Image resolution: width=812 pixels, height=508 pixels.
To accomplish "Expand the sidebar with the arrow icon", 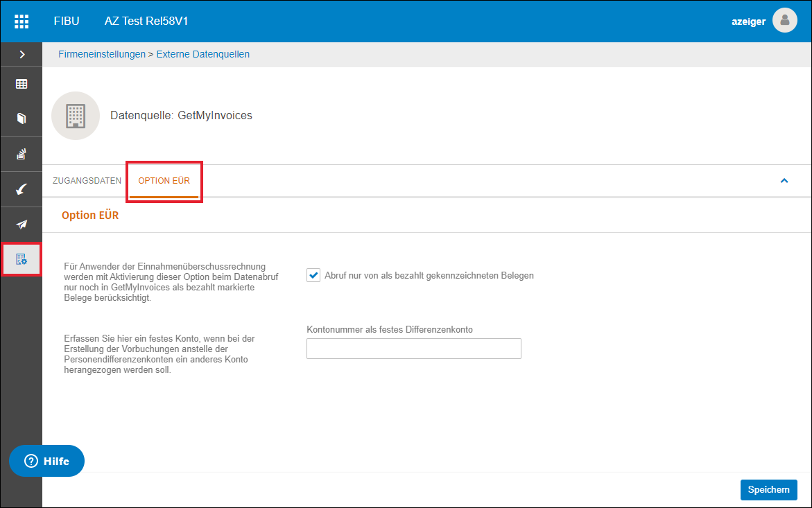I will click(x=21, y=54).
